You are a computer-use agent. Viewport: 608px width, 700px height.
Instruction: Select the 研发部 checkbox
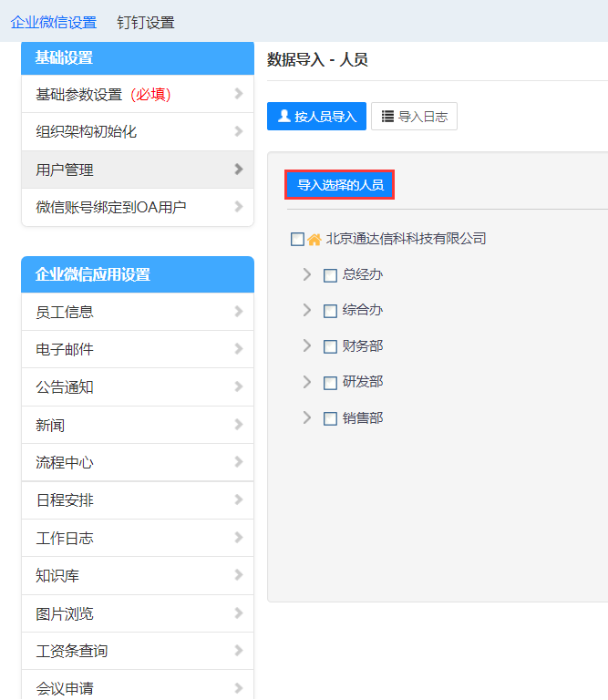pyautogui.click(x=330, y=383)
